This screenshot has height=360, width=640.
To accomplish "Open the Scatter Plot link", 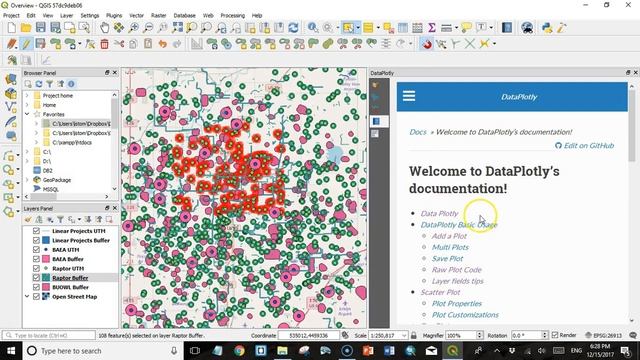I will tap(440, 292).
